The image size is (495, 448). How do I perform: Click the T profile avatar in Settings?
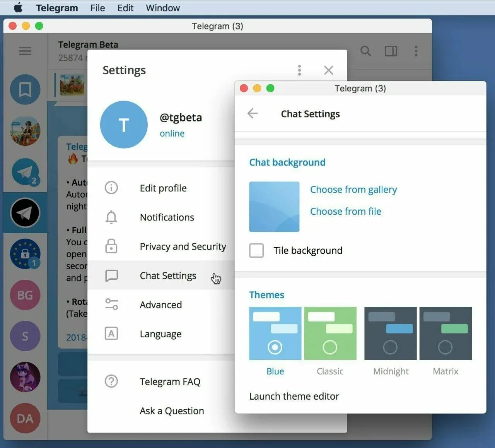124,125
